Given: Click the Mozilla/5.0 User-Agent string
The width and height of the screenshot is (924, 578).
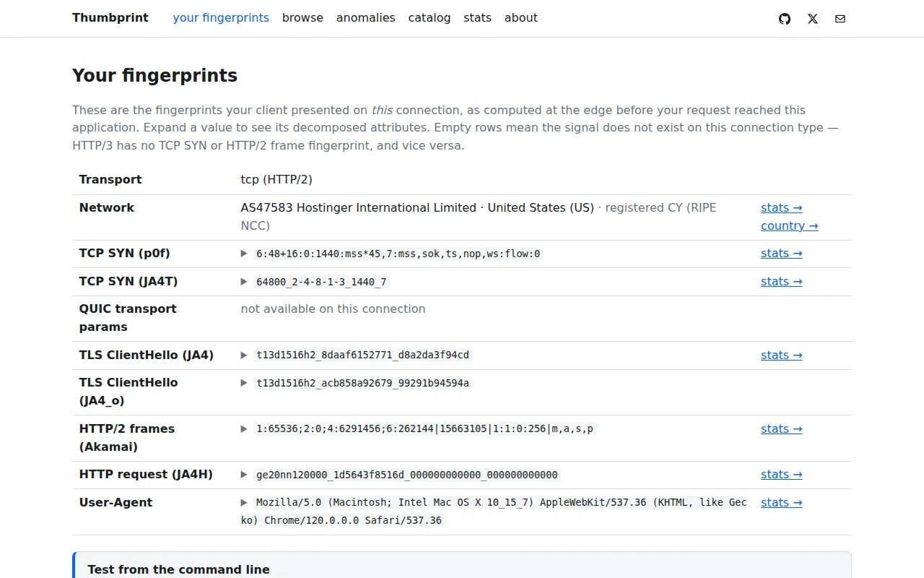Looking at the screenshot, I should [x=494, y=511].
